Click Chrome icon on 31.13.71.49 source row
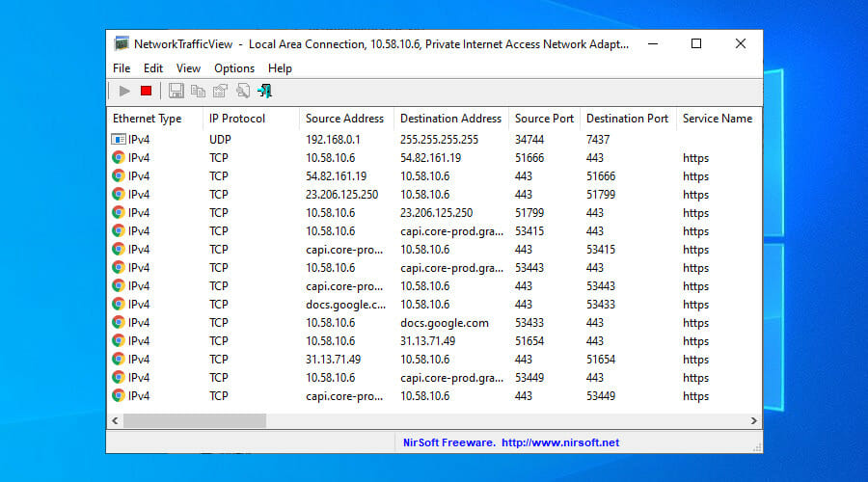 (118, 359)
